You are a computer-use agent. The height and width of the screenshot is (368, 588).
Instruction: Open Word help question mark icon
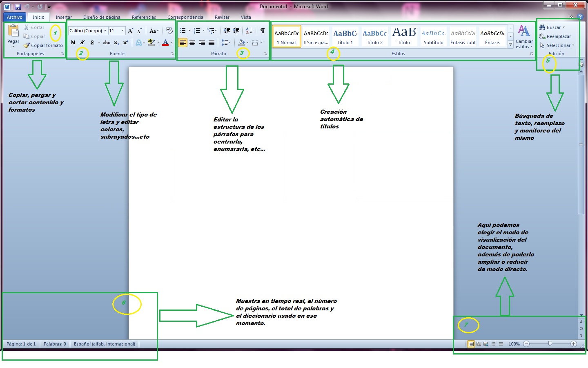[580, 17]
